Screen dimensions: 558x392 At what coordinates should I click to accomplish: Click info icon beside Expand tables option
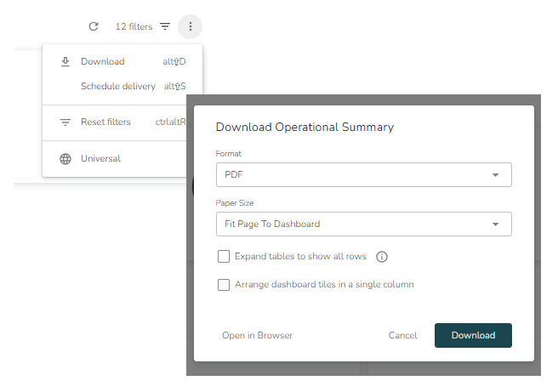[x=382, y=257]
